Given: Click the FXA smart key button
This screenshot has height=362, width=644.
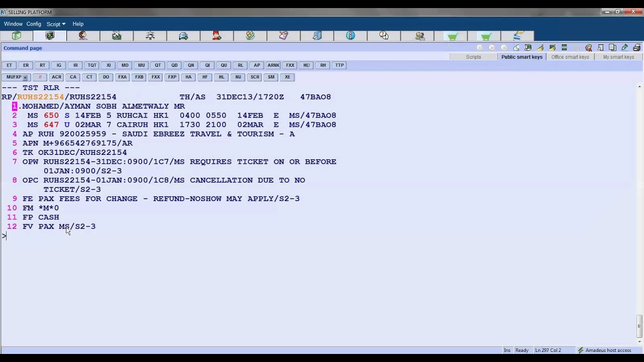Looking at the screenshot, I should 122,77.
